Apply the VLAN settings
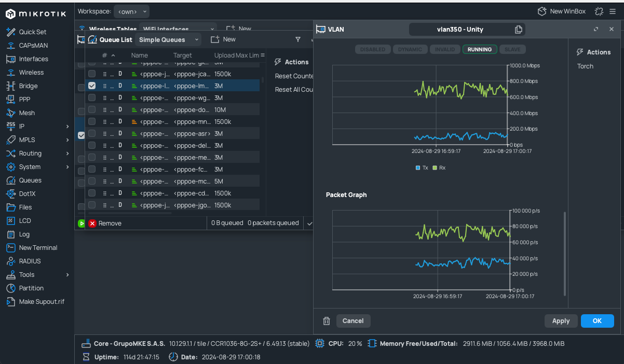The image size is (624, 364). (x=561, y=320)
